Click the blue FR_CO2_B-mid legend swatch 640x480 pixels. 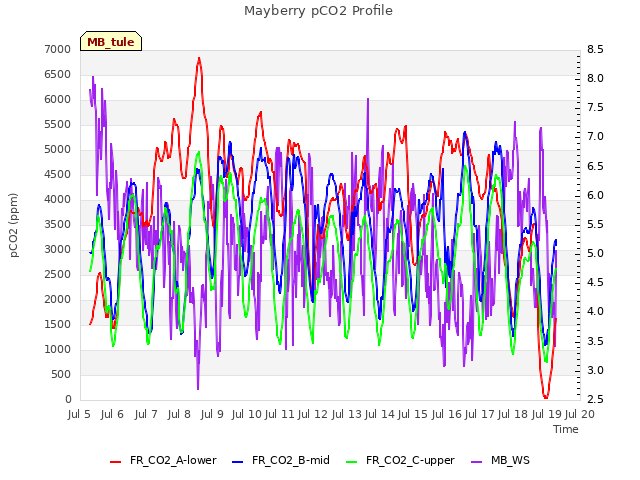(238, 462)
